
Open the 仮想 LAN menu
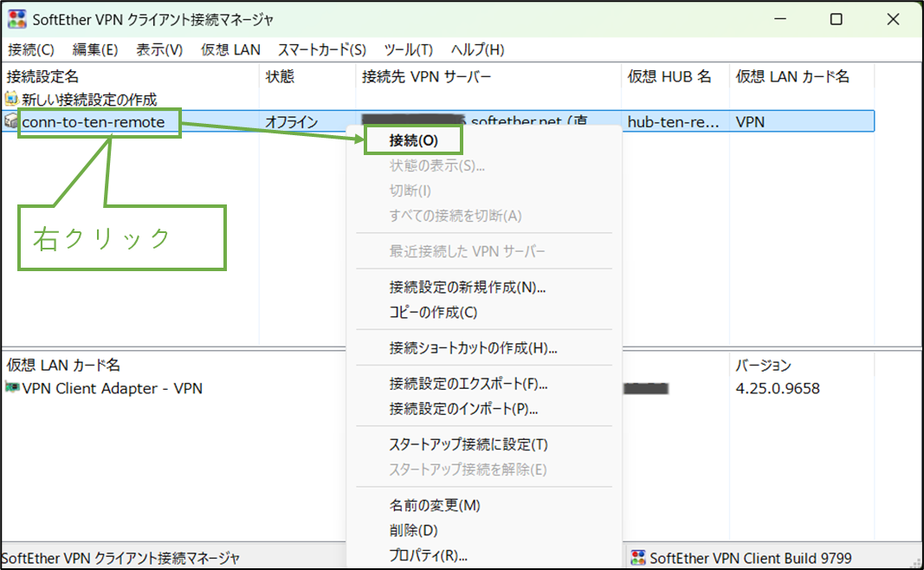pos(230,50)
